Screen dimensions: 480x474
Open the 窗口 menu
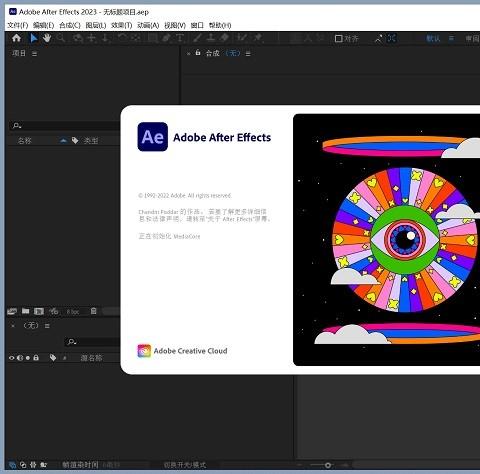tap(197, 25)
